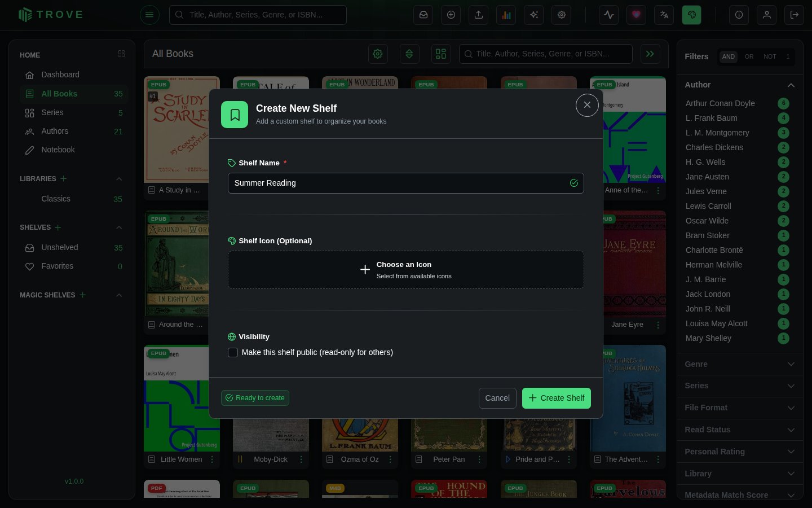Viewport: 812px width, 508px height.
Task: Switch filter mode to OR
Action: [749, 56]
